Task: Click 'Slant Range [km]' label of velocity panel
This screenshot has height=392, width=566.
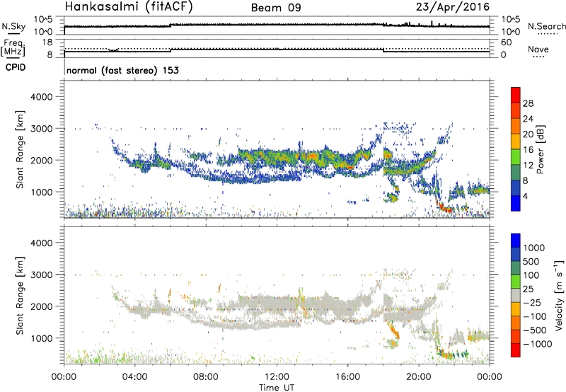Action: pyautogui.click(x=20, y=296)
